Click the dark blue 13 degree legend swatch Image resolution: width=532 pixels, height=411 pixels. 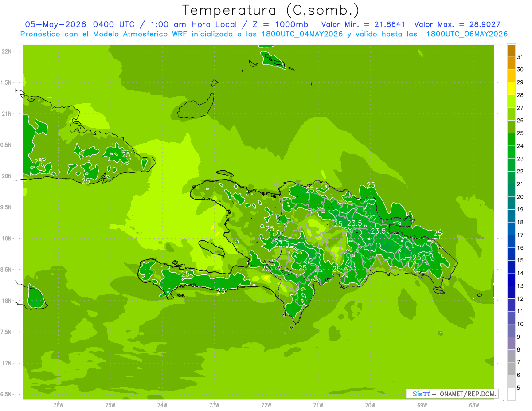pyautogui.click(x=511, y=280)
